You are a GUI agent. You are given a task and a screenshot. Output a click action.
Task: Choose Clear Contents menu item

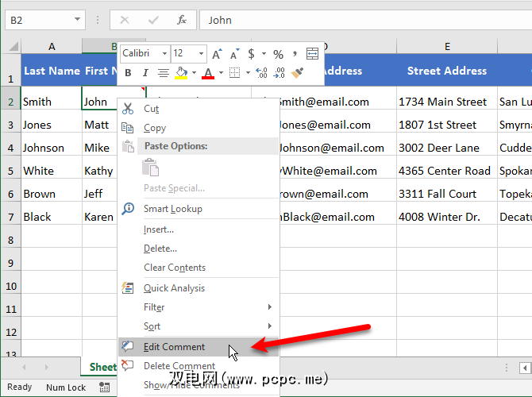tap(199, 268)
